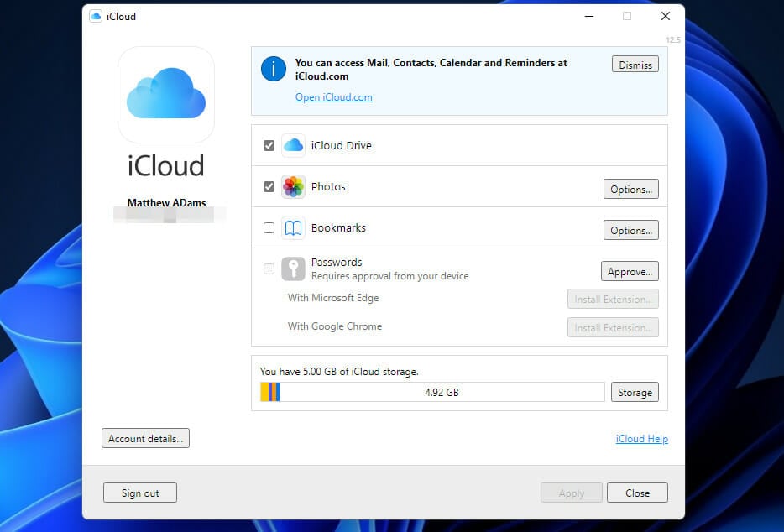784x532 pixels.
Task: Click the iCloud text label under the logo
Action: pyautogui.click(x=165, y=166)
